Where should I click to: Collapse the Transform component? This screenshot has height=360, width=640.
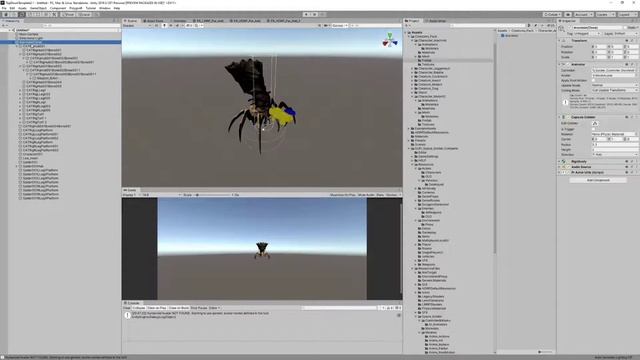(x=560, y=40)
